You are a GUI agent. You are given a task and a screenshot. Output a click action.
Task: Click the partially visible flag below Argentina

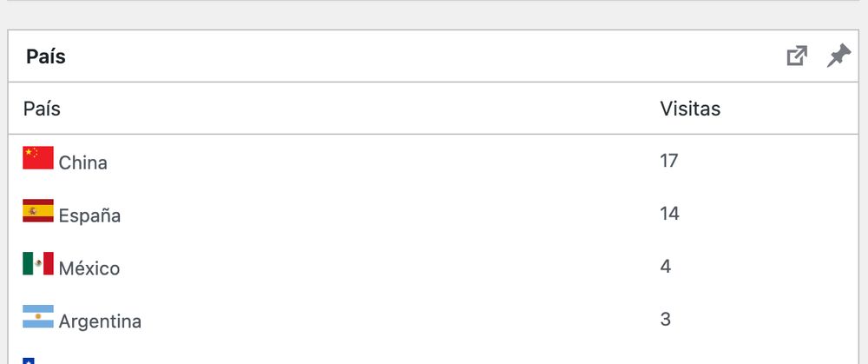pyautogui.click(x=29, y=361)
